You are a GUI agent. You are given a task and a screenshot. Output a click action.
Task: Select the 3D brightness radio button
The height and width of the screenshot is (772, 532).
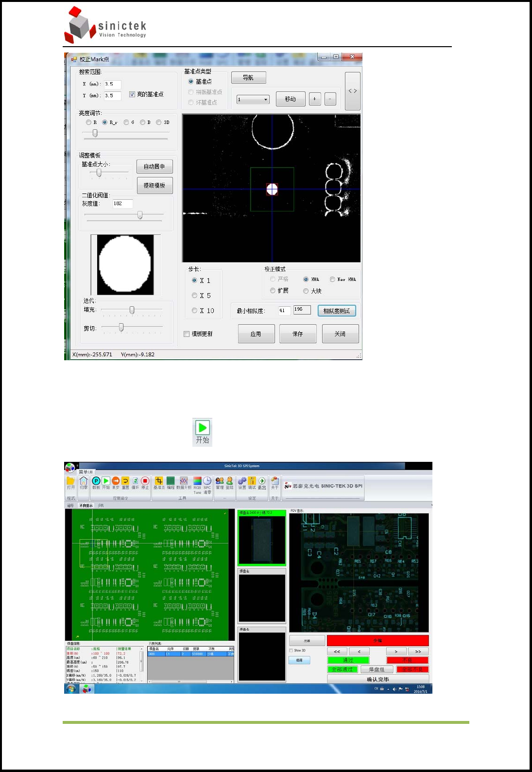click(x=159, y=123)
